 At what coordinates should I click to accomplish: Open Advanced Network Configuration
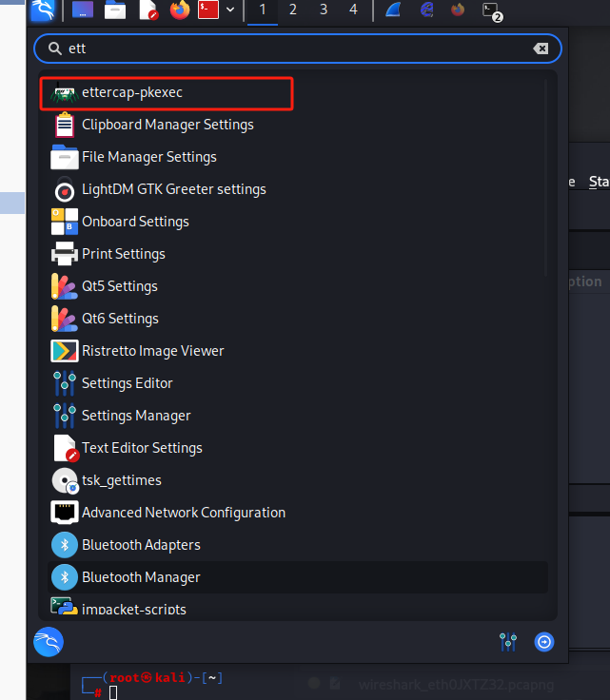pos(298,513)
